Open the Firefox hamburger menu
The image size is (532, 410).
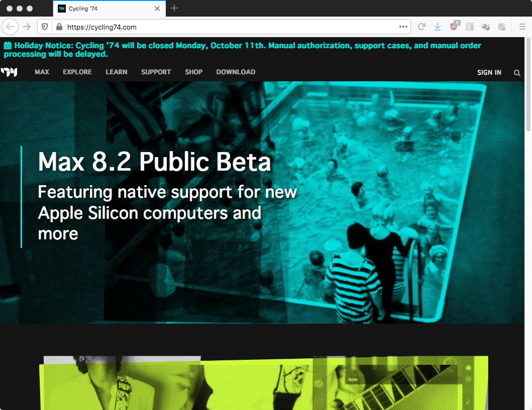(522, 27)
